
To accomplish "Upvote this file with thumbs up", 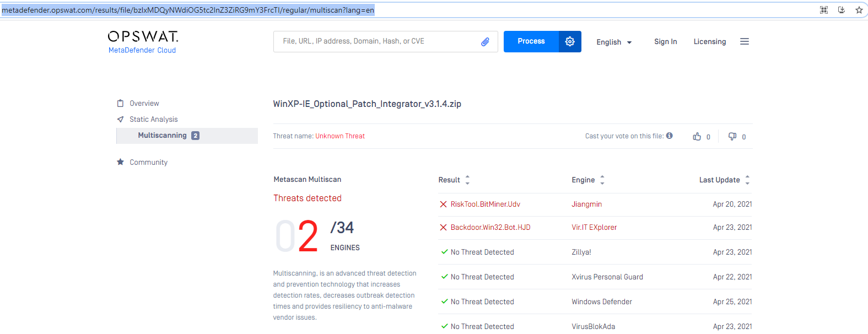I will click(x=697, y=137).
